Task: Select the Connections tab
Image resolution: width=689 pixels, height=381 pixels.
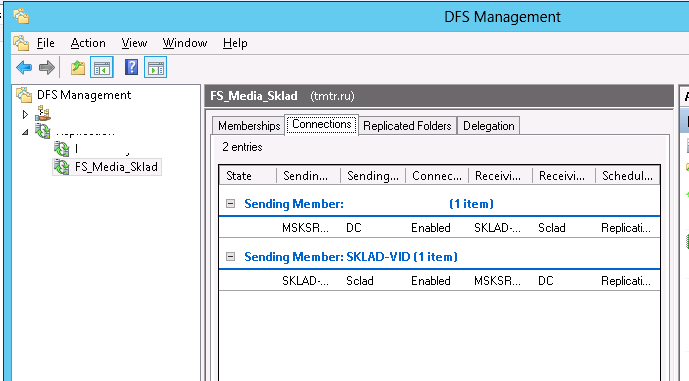Action: click(x=322, y=124)
